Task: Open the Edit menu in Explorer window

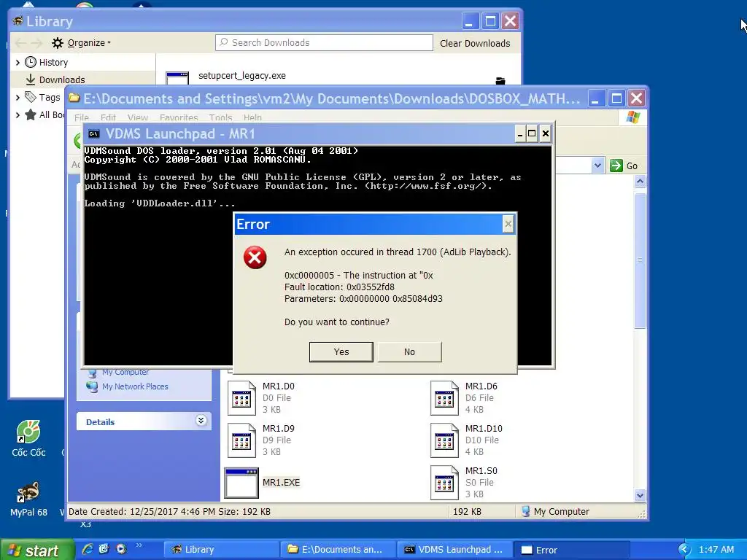Action: tap(108, 117)
